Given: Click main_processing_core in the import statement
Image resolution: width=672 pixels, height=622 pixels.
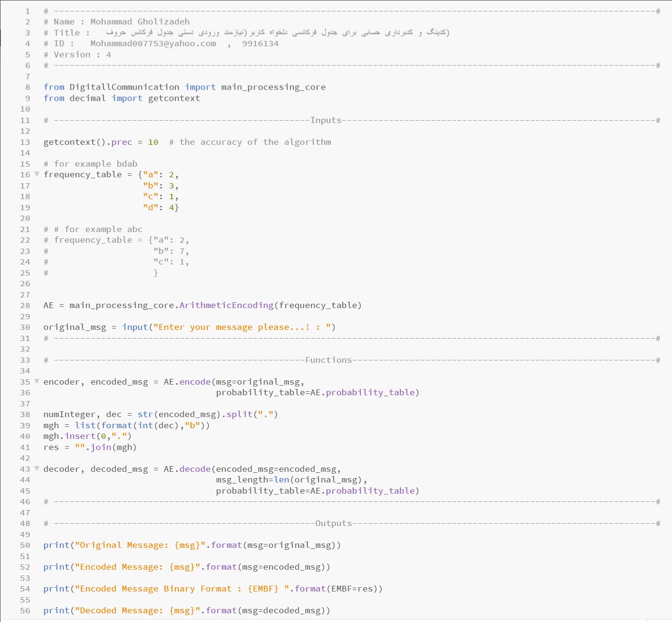Looking at the screenshot, I should 273,87.
